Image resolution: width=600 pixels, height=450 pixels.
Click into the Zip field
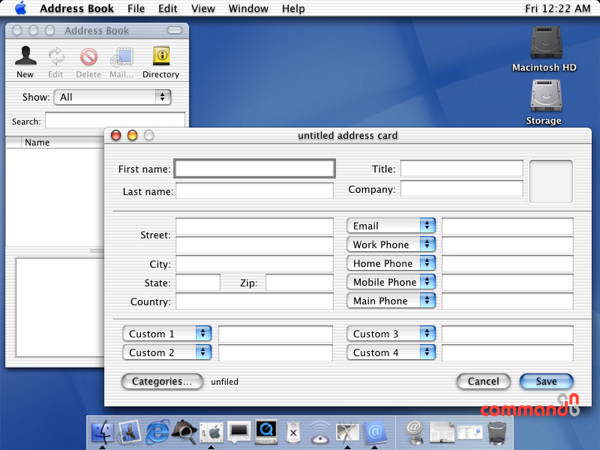click(300, 283)
